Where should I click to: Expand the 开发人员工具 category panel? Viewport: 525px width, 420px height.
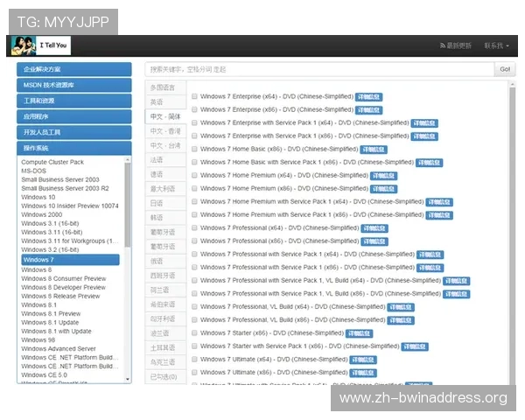(74, 132)
